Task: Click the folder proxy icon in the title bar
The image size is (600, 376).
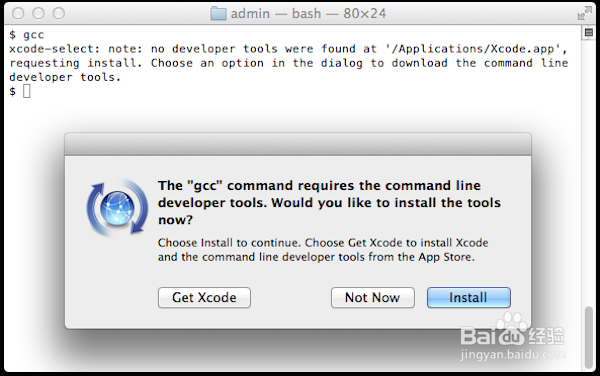Action: click(x=218, y=13)
